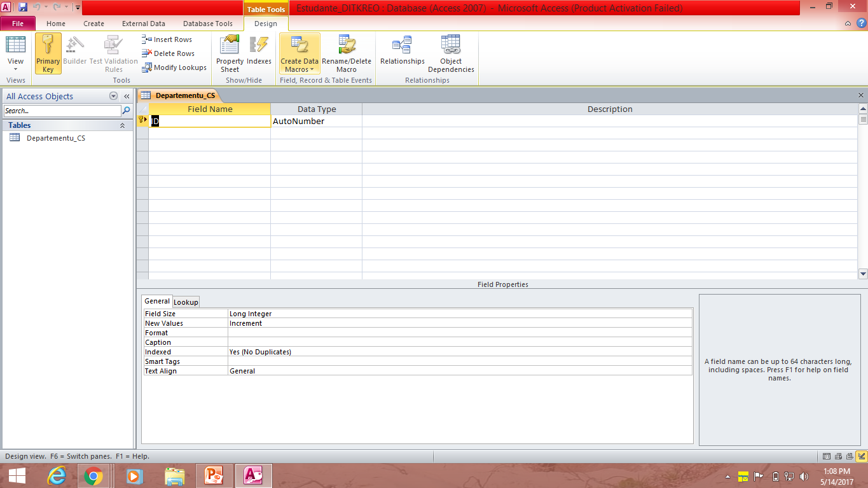
Task: Click the New Values property box
Action: [460, 323]
